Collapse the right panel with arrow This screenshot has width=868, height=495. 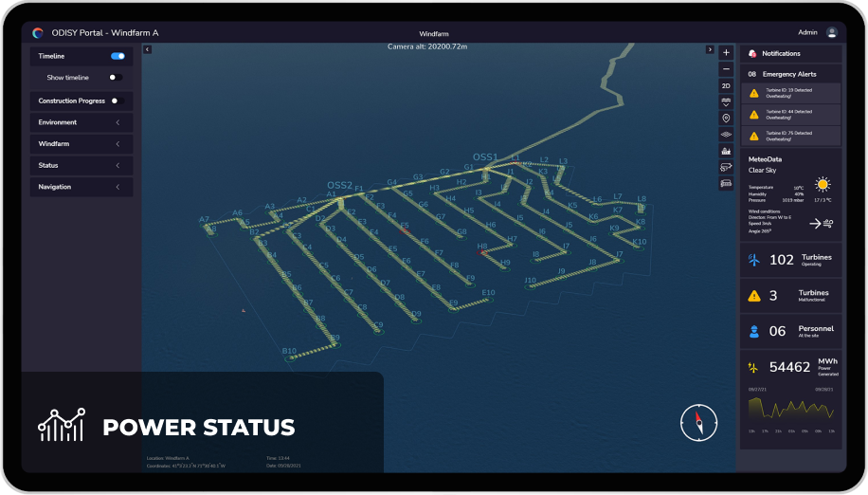tap(710, 49)
